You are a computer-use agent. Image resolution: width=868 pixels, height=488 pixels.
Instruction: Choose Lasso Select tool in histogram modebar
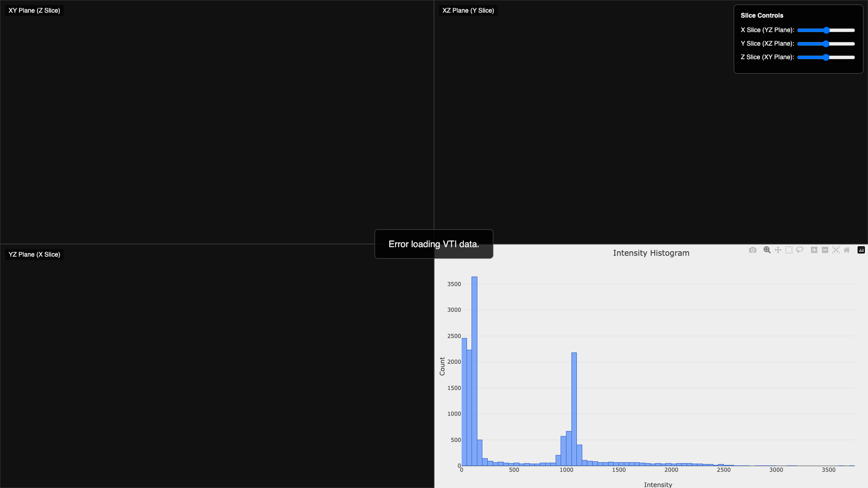point(799,250)
